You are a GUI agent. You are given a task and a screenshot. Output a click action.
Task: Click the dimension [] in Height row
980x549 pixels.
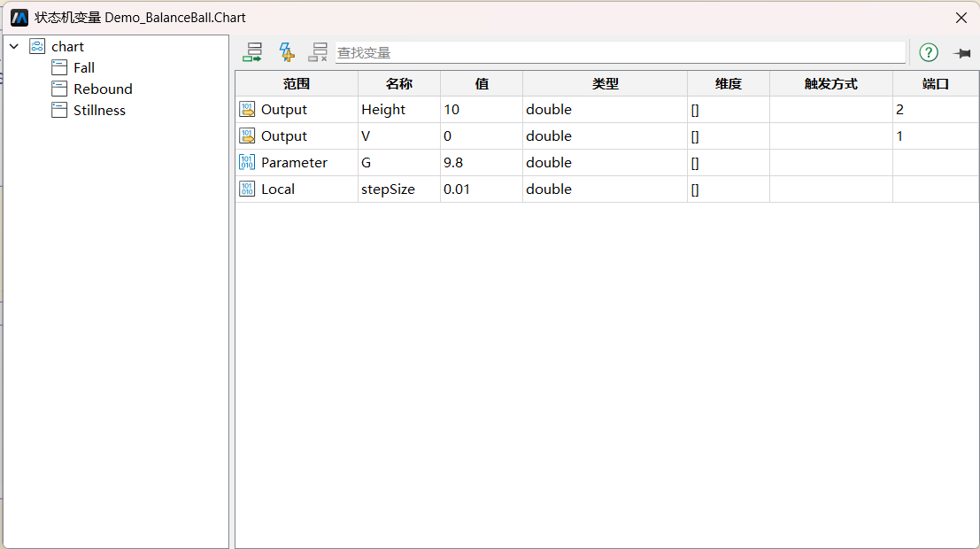click(728, 110)
